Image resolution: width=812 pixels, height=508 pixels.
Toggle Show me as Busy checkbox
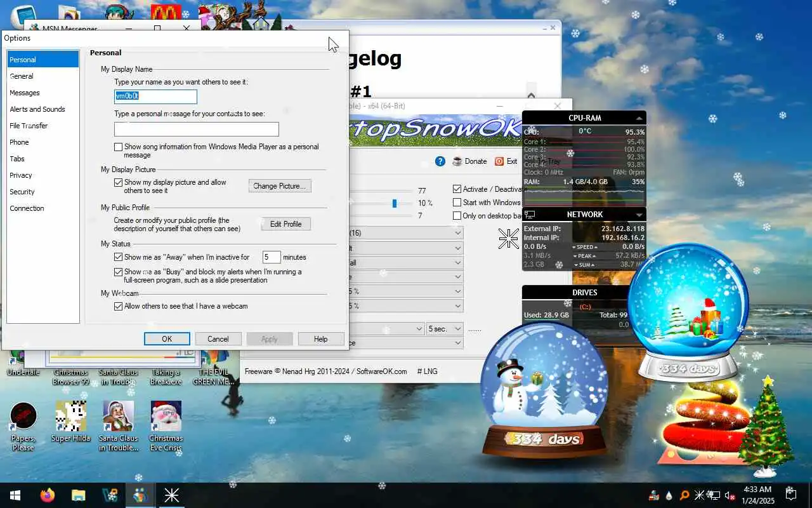(118, 272)
